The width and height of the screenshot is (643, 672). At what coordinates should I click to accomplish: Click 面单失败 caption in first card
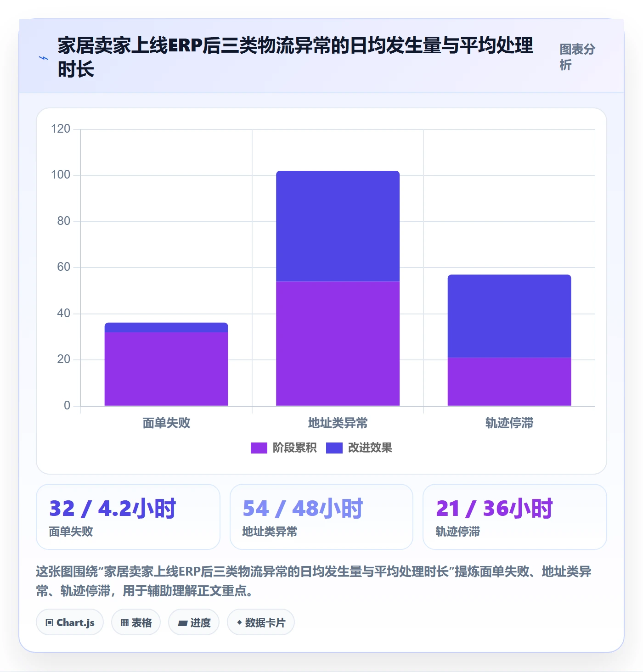(71, 532)
